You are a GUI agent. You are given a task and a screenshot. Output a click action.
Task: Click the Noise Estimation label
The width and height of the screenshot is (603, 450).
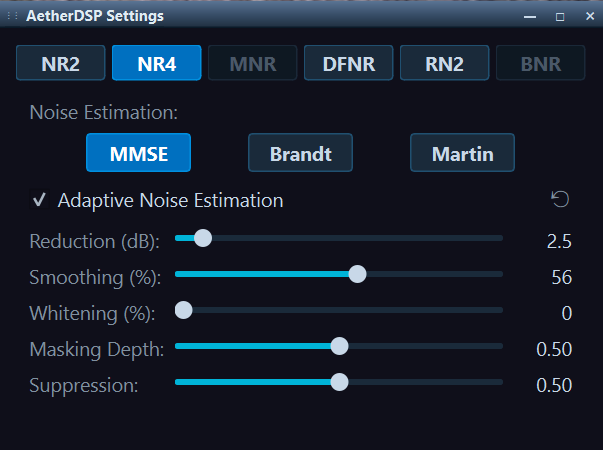[104, 113]
